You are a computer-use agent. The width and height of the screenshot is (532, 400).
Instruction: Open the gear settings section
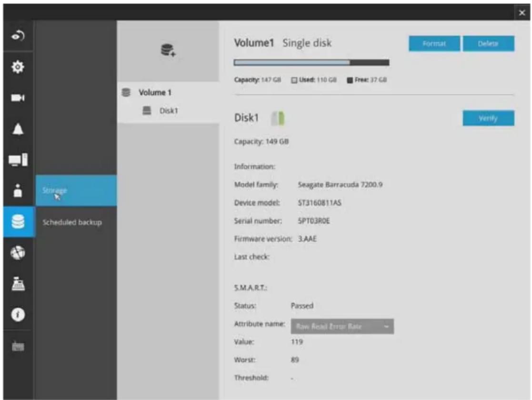point(18,67)
